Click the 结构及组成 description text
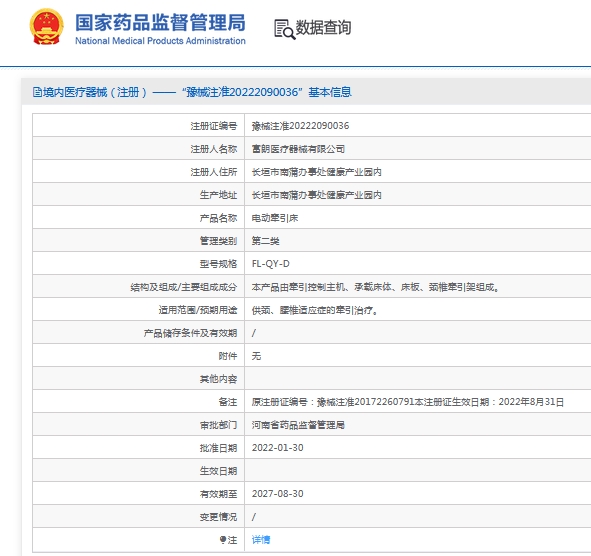The width and height of the screenshot is (591, 556). 375,287
